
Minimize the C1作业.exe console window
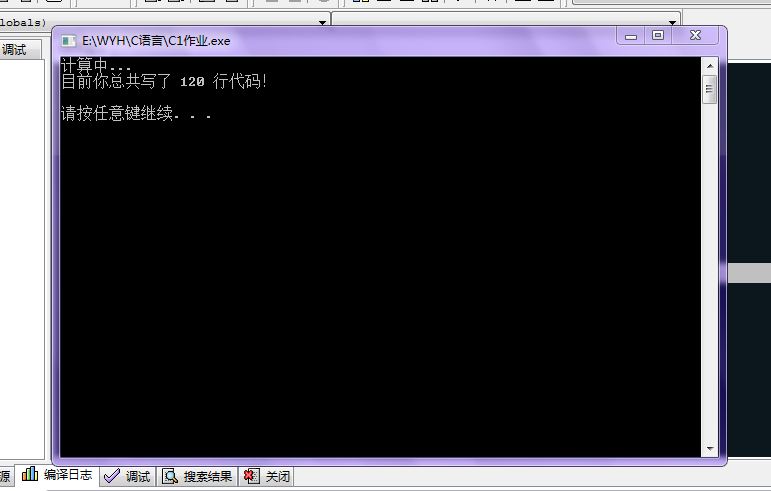(x=631, y=36)
